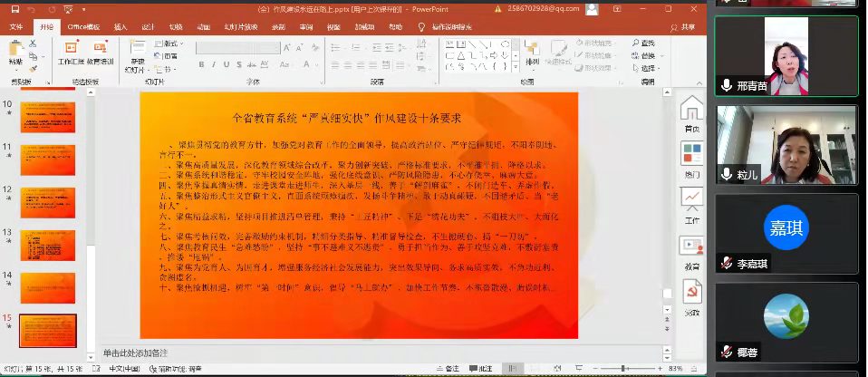Open the Section (节) dropdown
This screenshot has width=868, height=377.
click(x=164, y=69)
